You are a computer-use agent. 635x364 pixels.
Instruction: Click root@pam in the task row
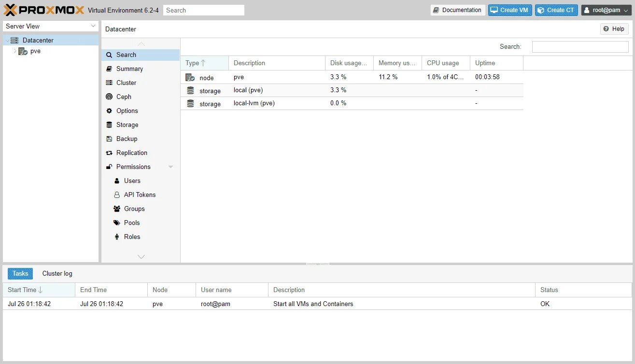tap(215, 304)
